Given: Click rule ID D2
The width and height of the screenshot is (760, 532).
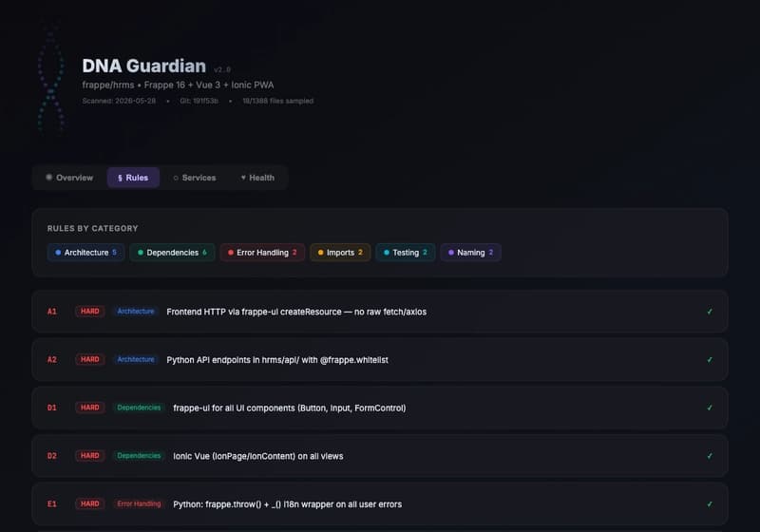Looking at the screenshot, I should pos(52,456).
